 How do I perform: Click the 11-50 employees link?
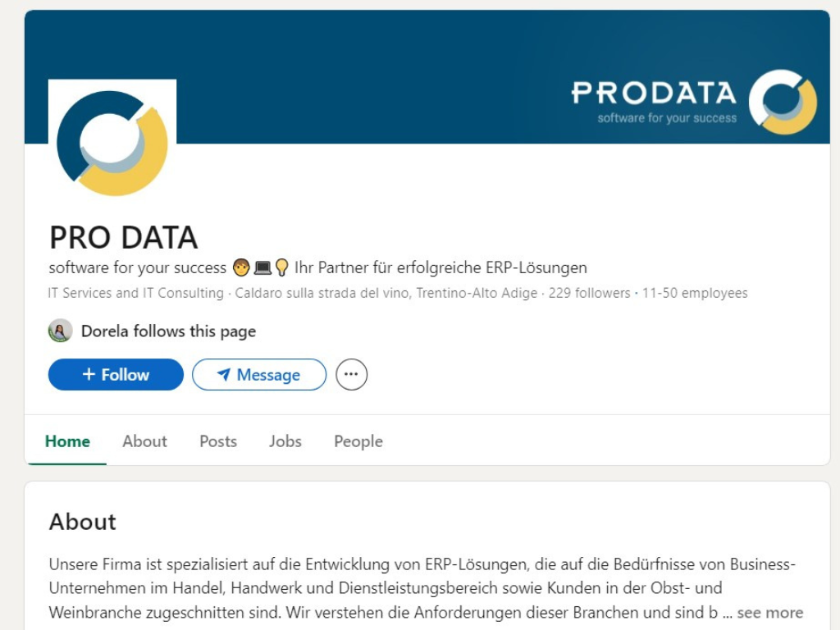(695, 293)
